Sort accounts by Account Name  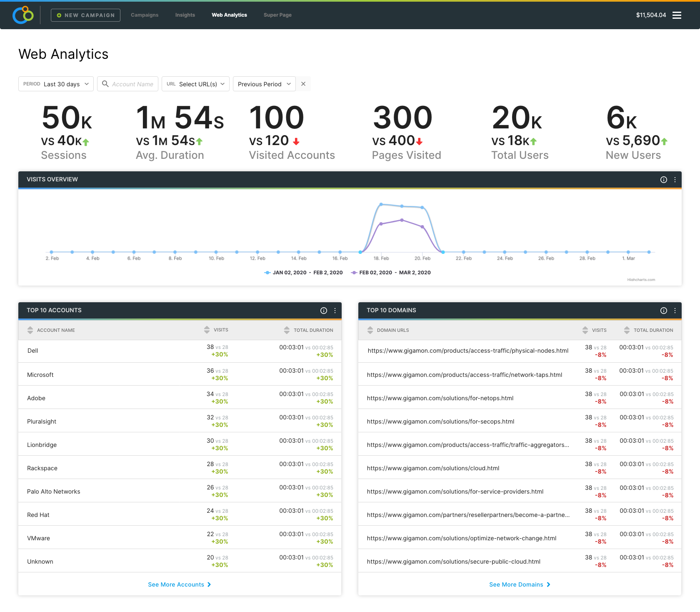[30, 330]
